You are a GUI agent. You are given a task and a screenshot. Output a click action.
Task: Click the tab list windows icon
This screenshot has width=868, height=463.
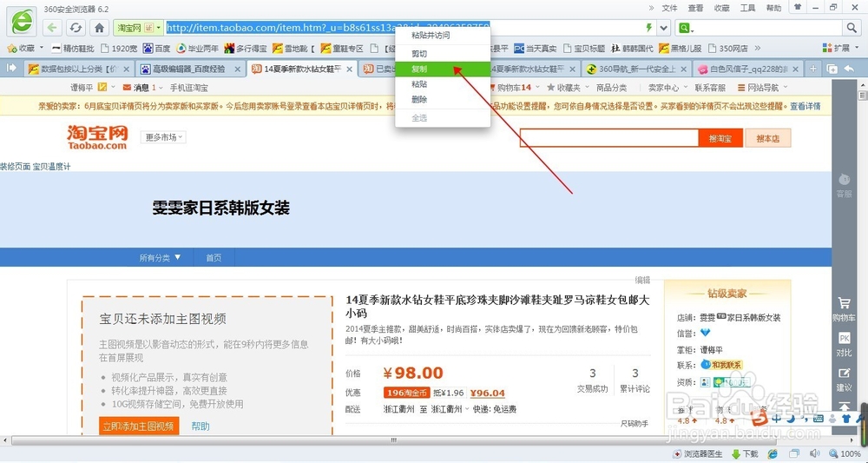[x=832, y=69]
